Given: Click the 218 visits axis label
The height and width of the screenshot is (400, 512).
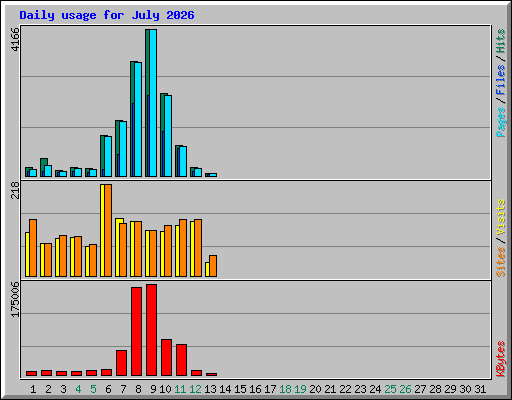Looking at the screenshot, I should click(x=15, y=190).
